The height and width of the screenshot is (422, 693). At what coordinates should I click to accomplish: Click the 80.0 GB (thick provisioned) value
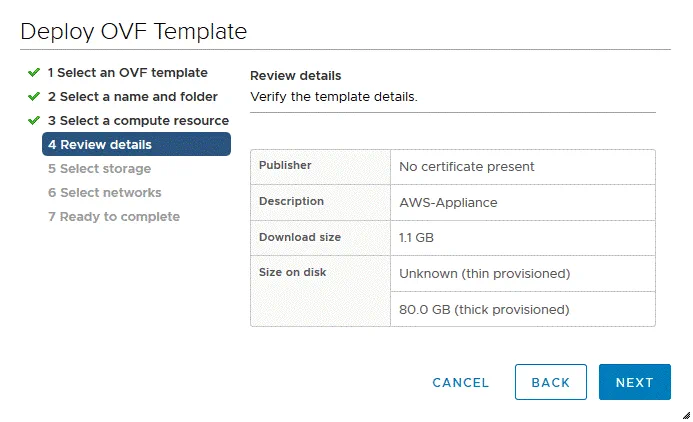click(484, 309)
